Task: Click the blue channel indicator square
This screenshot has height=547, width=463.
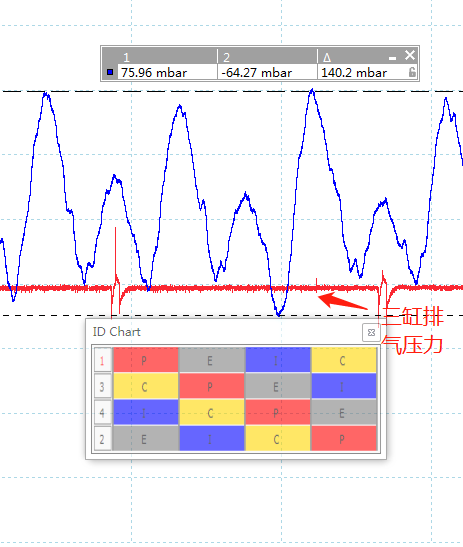Action: coord(110,72)
